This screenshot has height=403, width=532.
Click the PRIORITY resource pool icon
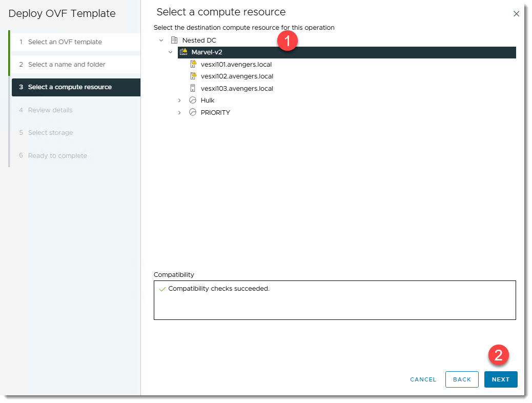193,112
